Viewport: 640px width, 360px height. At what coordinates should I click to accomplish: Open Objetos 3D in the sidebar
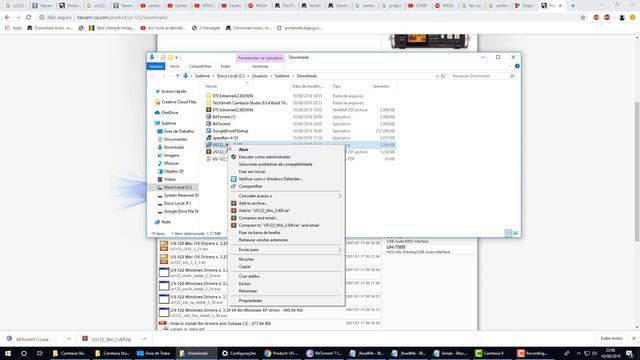(173, 172)
